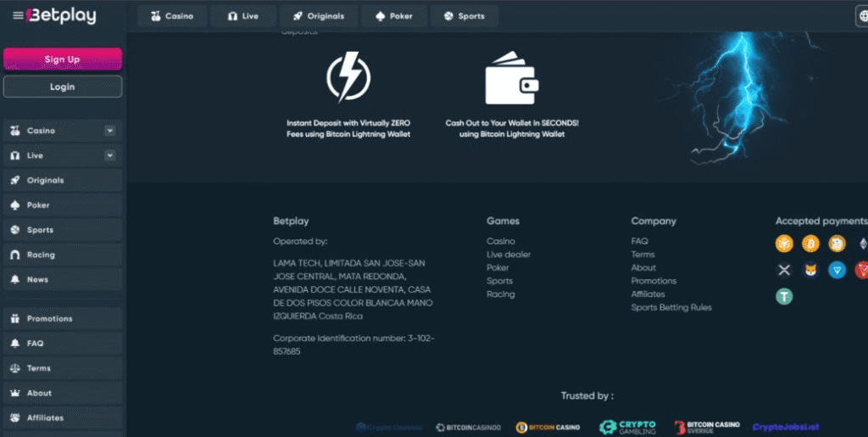Click the BNB coin payment icon
The image size is (868, 437).
(x=784, y=244)
